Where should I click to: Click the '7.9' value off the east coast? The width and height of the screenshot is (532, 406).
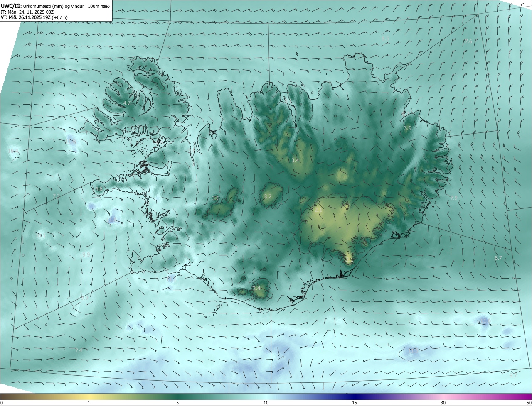(x=454, y=198)
